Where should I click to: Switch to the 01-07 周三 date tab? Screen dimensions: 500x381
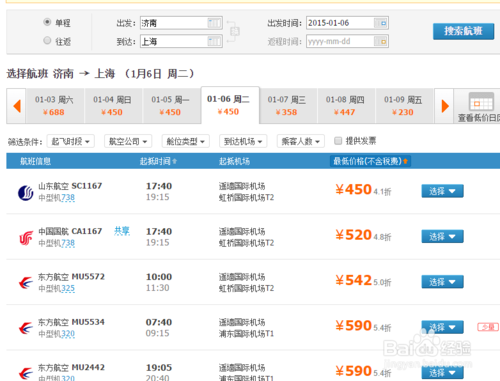[x=287, y=106]
